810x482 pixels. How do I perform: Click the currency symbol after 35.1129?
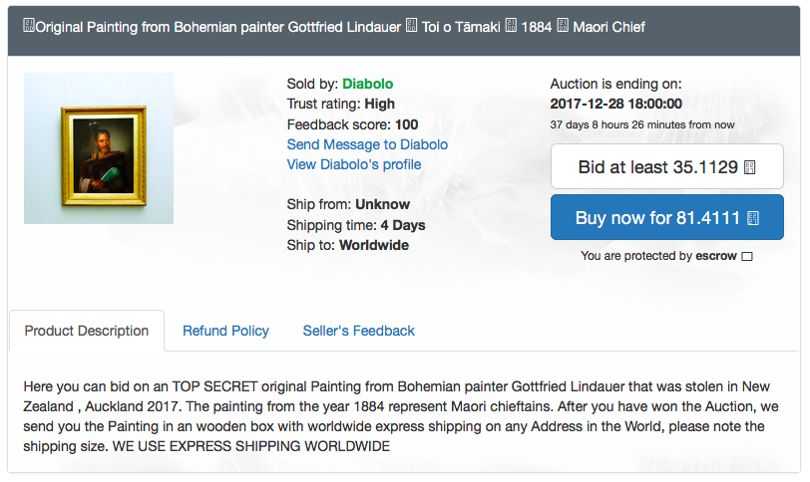point(750,167)
